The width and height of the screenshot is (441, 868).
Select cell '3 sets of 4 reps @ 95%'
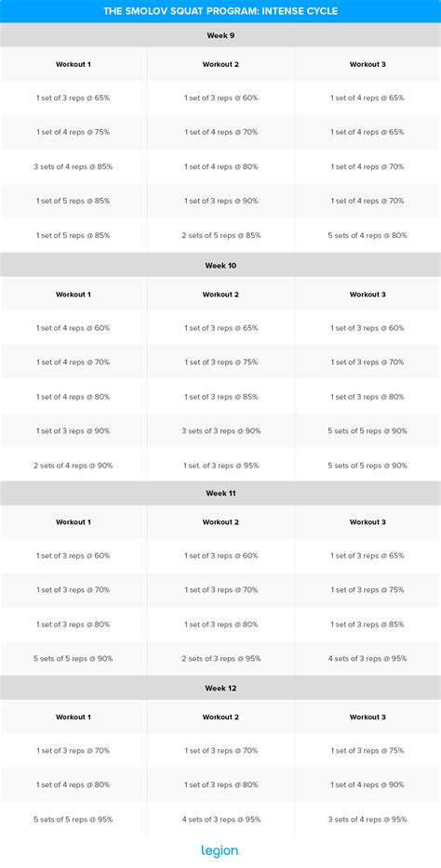(367, 820)
